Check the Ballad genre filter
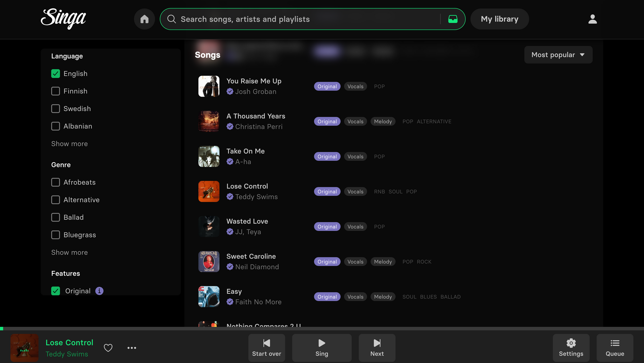This screenshot has width=644, height=363. (x=56, y=217)
